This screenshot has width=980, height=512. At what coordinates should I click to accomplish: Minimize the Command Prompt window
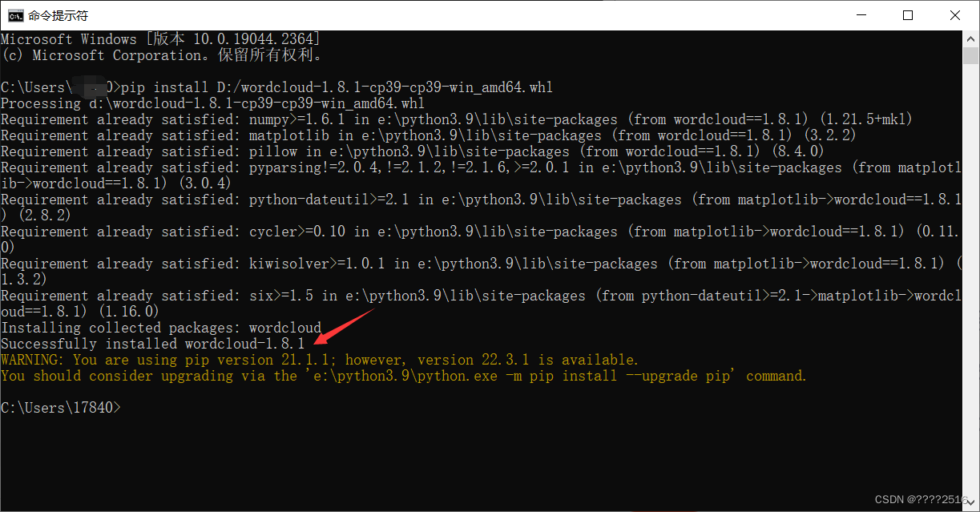coord(860,15)
